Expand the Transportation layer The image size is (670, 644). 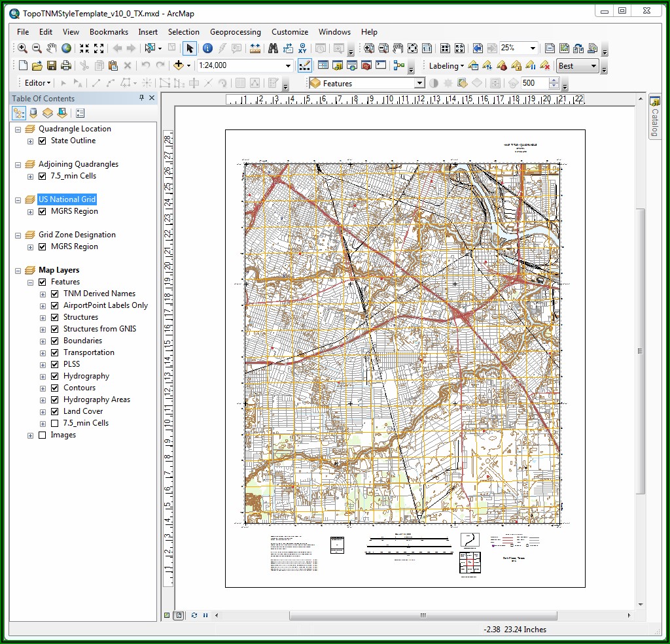43,352
